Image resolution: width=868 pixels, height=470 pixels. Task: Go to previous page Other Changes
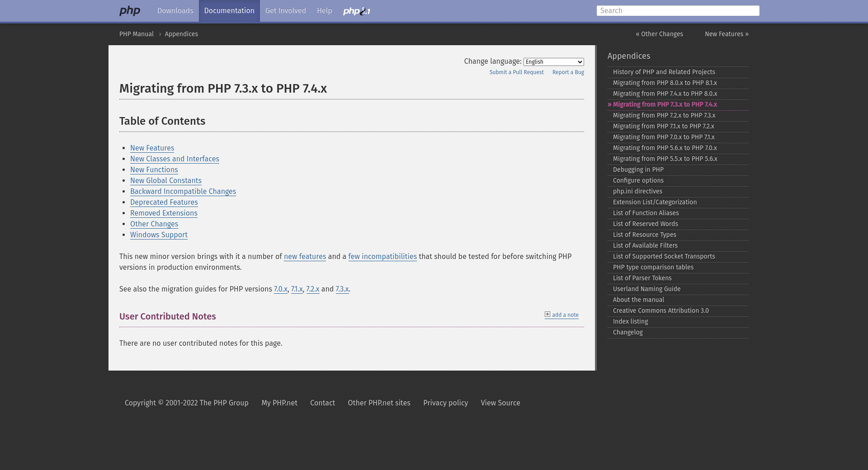[659, 34]
